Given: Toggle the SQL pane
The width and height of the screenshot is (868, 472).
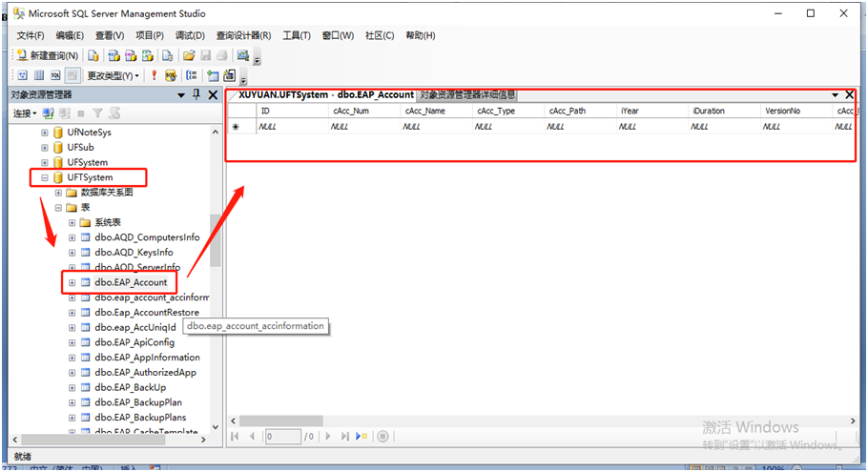Looking at the screenshot, I should pyautogui.click(x=56, y=75).
